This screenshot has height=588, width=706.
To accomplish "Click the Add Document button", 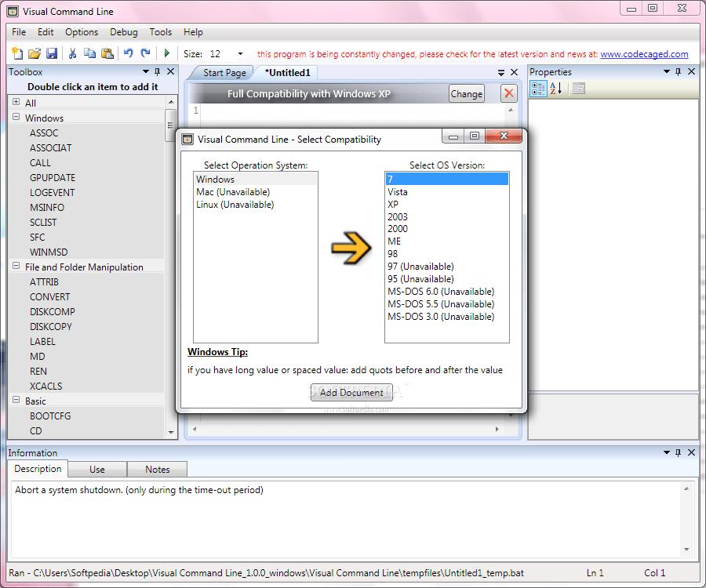I will click(x=351, y=392).
